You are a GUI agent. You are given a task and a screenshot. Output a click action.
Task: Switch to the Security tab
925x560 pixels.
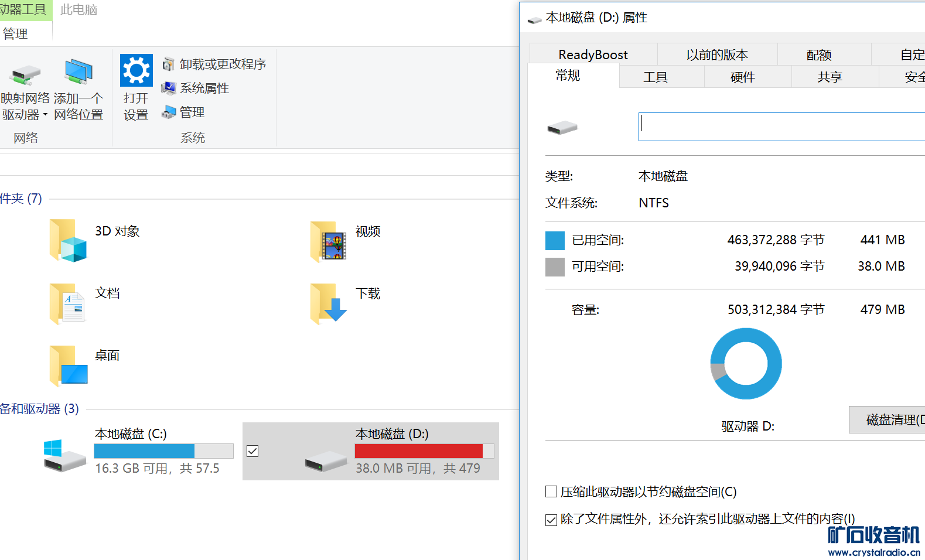(x=902, y=77)
